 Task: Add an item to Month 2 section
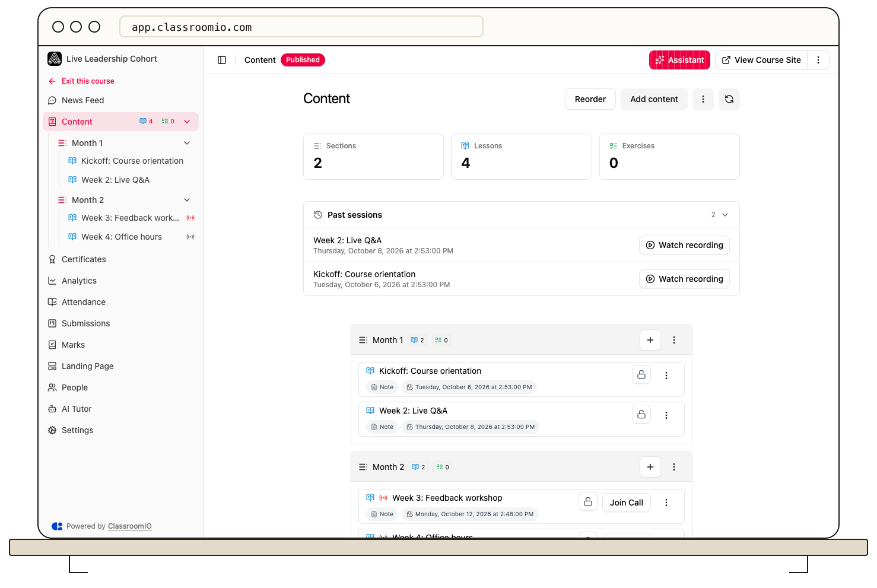tap(650, 467)
